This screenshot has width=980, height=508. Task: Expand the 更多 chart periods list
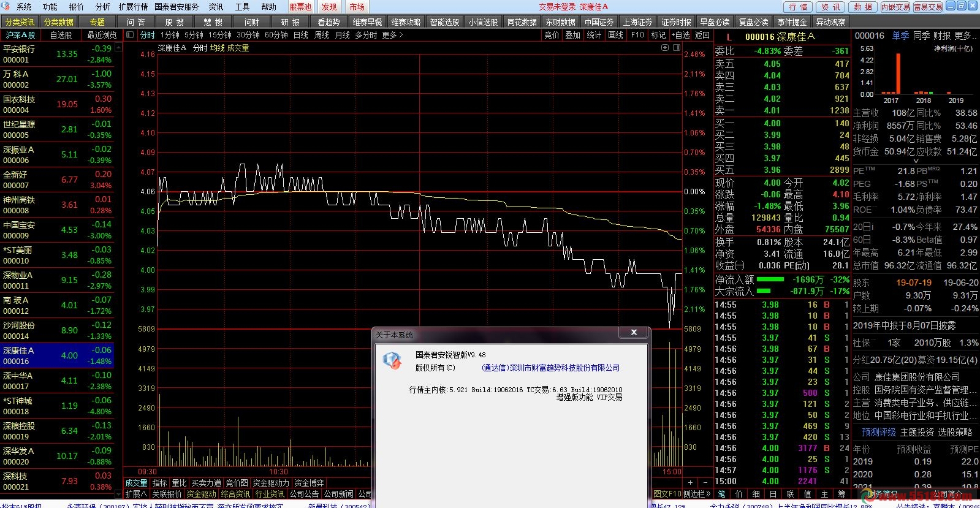[x=392, y=35]
